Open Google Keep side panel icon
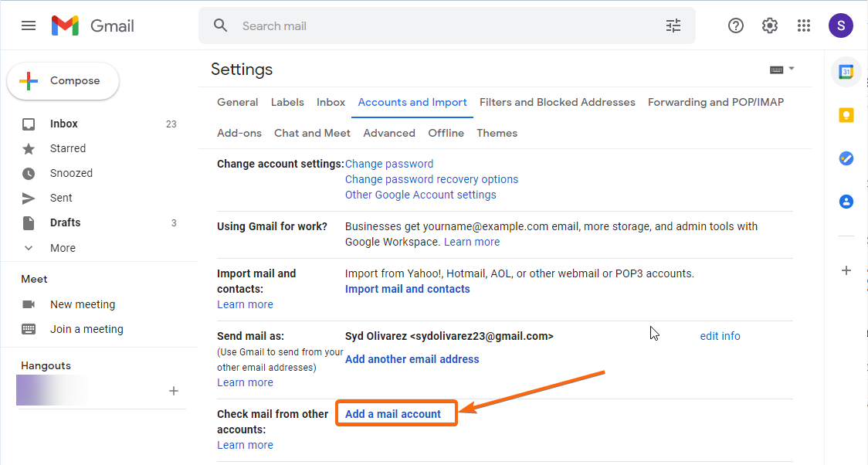The image size is (868, 465). (x=846, y=114)
